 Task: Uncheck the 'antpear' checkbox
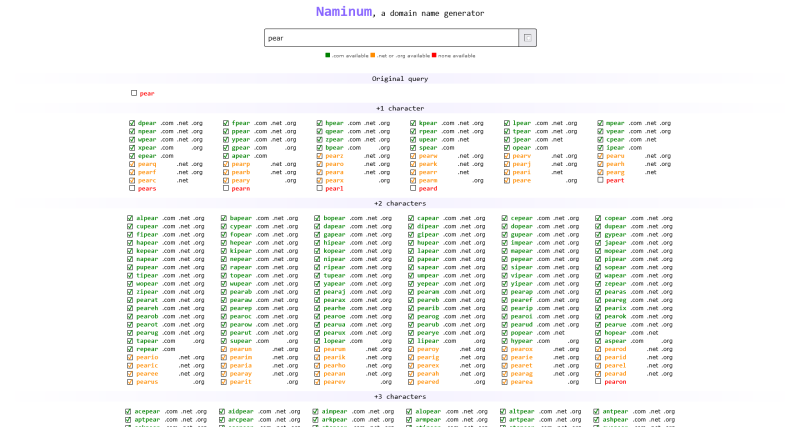click(598, 411)
